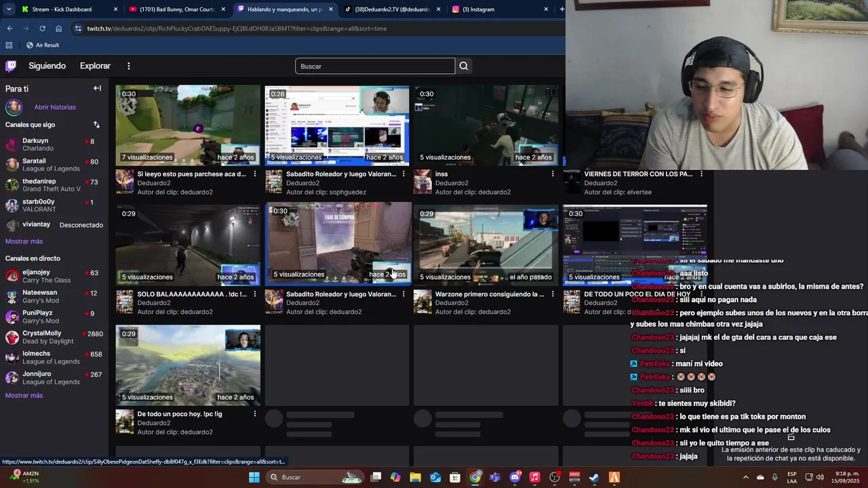The image size is (868, 488).
Task: Open Deduardo2 link under inss clip
Action: point(452,183)
